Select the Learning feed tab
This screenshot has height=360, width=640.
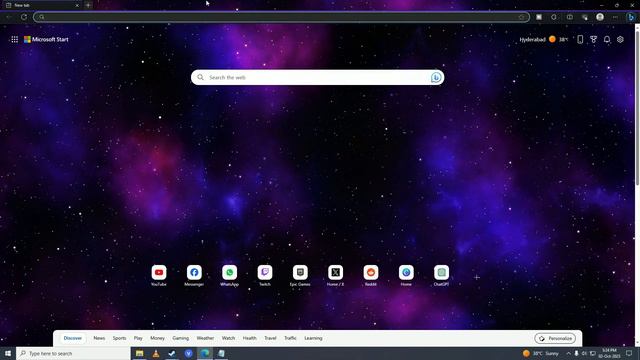point(313,338)
